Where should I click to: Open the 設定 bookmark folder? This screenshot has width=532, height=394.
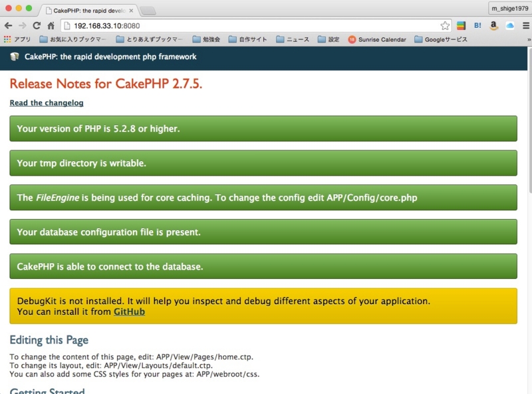[x=329, y=39]
